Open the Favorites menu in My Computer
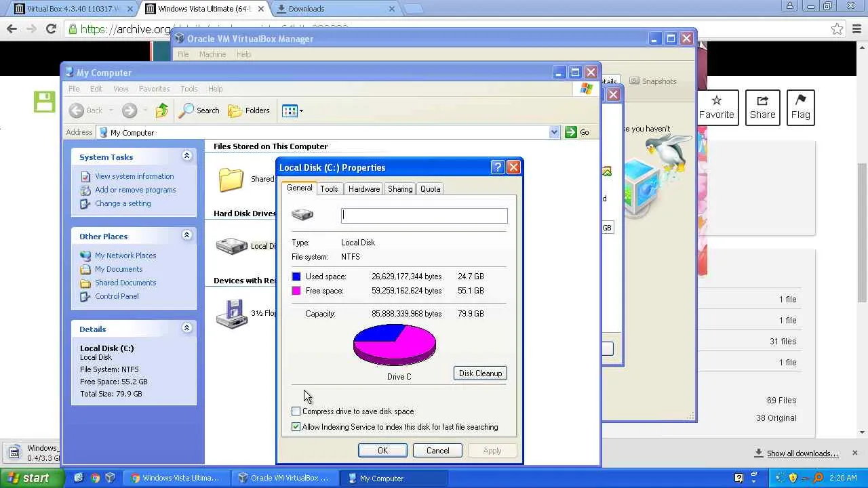 pos(154,89)
